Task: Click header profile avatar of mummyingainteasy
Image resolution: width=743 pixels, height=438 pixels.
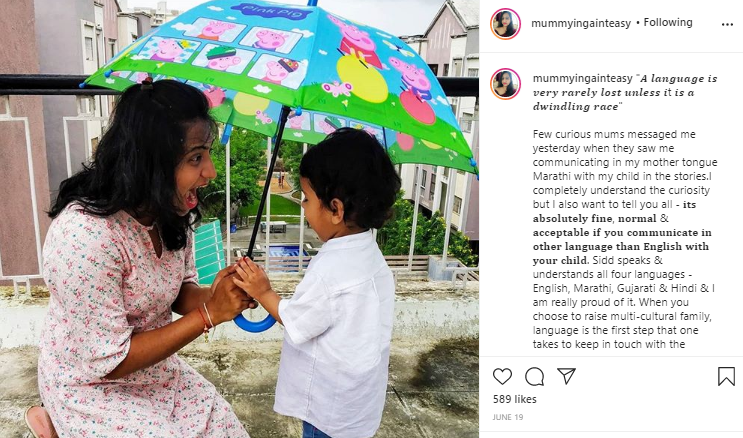Action: pyautogui.click(x=506, y=24)
